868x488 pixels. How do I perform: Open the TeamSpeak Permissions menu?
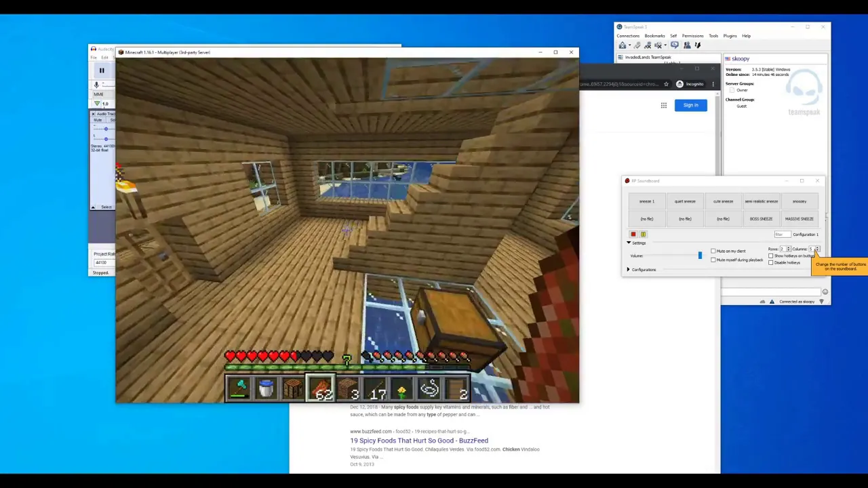pos(692,36)
